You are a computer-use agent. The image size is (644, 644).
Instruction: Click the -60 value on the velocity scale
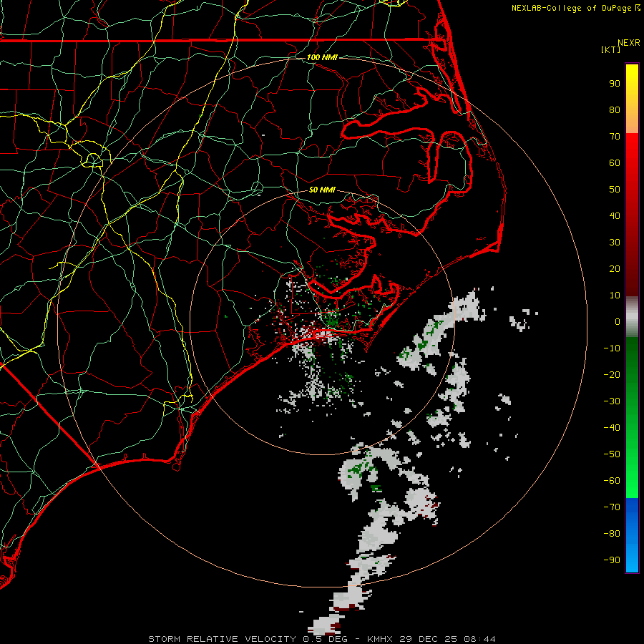[x=612, y=481]
